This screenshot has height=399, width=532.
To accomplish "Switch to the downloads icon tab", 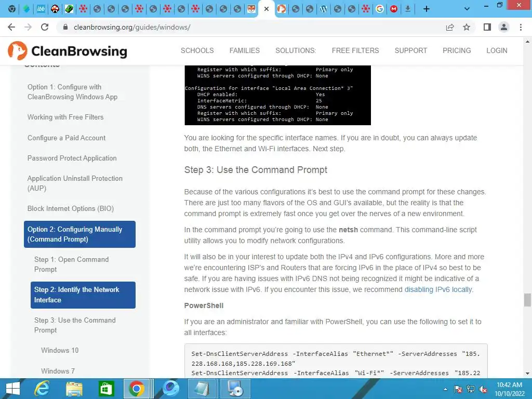I will 408,9.
